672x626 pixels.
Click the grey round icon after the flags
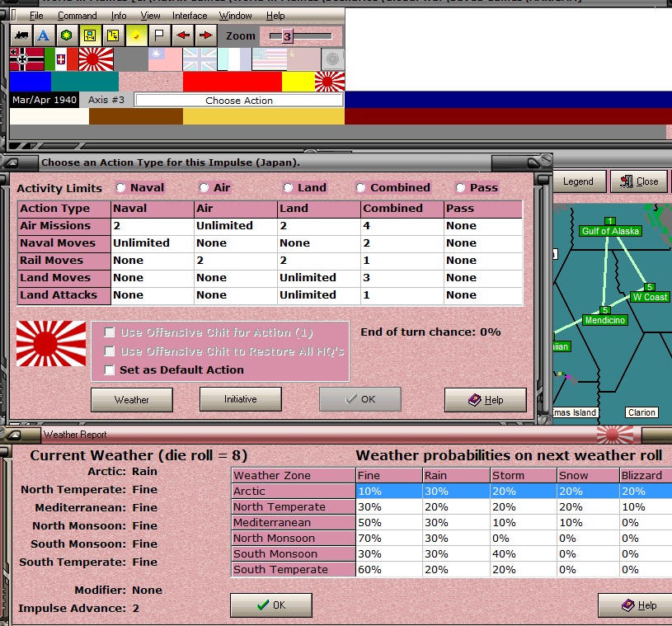click(332, 59)
